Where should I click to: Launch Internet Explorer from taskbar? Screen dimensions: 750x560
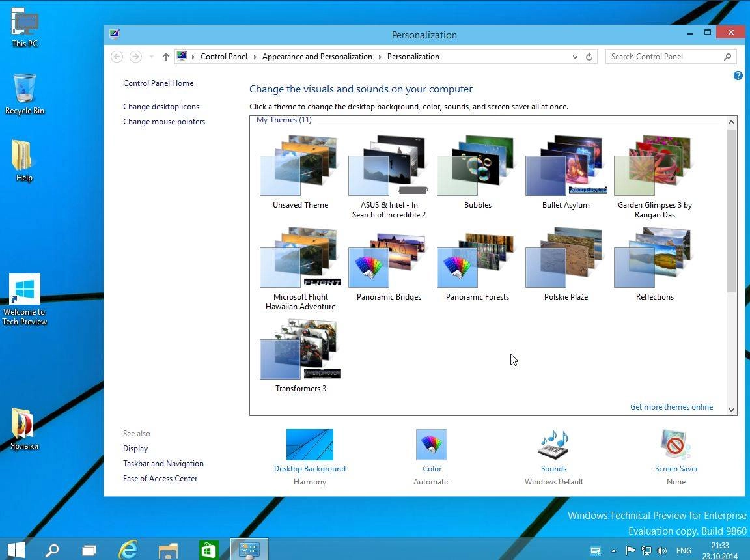[x=128, y=550]
